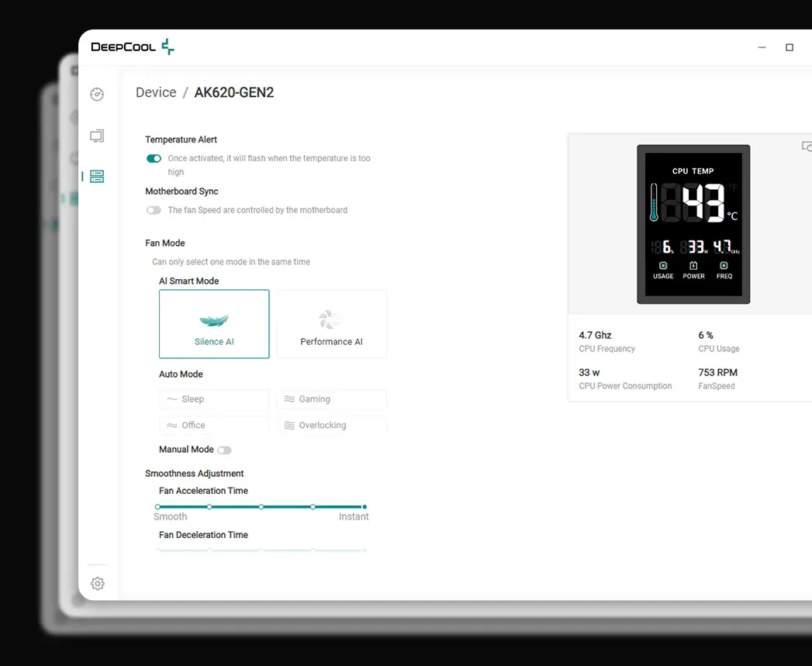The width and height of the screenshot is (812, 666).
Task: Click the Motherboard Sync heading
Action: click(x=181, y=192)
